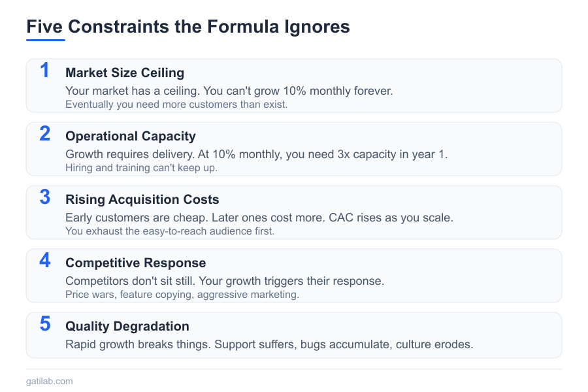588x392 pixels.
Task: Select the Rising Acquisition Costs heading
Action: point(142,199)
